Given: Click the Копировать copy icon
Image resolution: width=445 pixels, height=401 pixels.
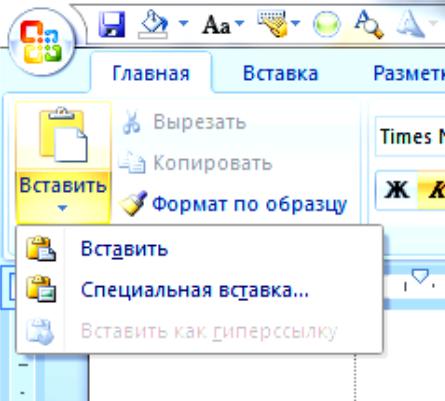Looking at the screenshot, I should pyautogui.click(x=132, y=162).
